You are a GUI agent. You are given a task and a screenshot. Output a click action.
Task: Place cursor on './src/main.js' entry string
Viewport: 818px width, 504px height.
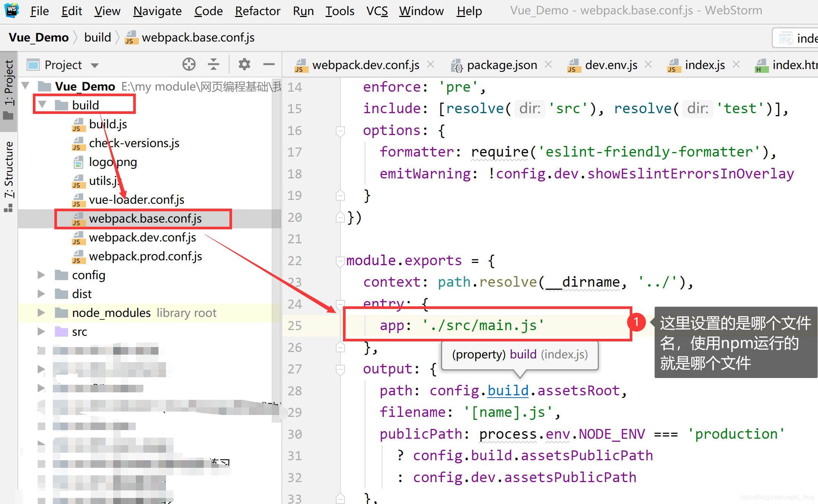pos(483,325)
